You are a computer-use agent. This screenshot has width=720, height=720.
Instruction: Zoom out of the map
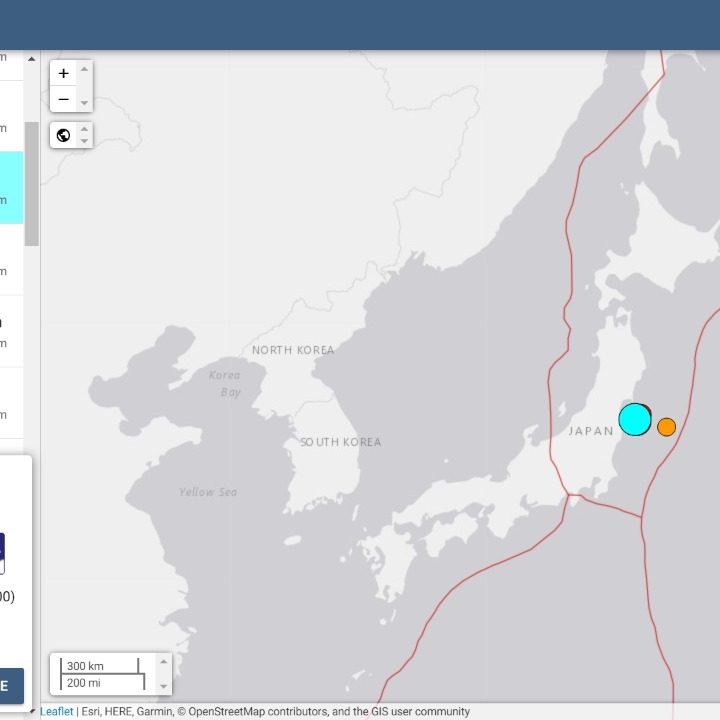[63, 99]
